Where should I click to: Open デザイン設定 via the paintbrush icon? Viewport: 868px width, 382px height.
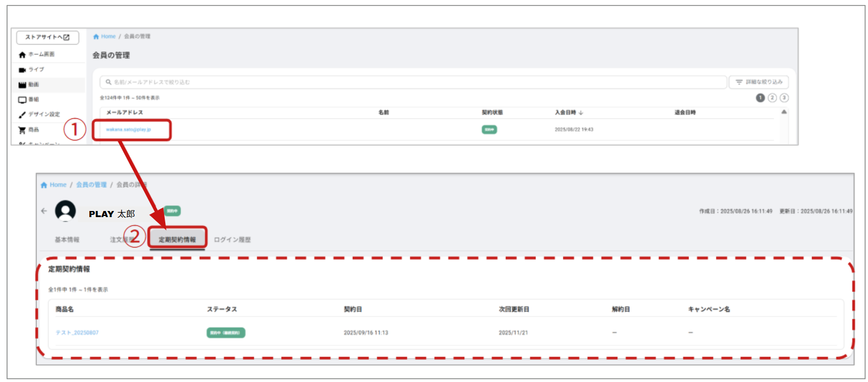point(22,114)
